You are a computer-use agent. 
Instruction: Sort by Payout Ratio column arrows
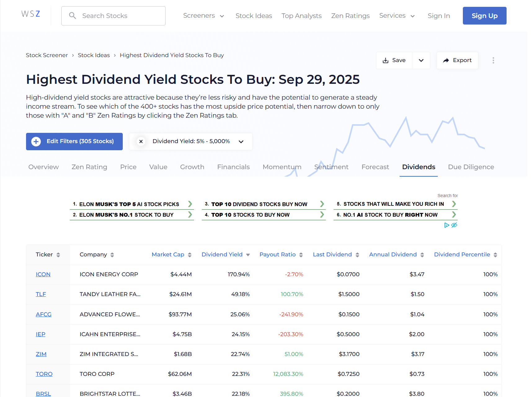(x=301, y=255)
